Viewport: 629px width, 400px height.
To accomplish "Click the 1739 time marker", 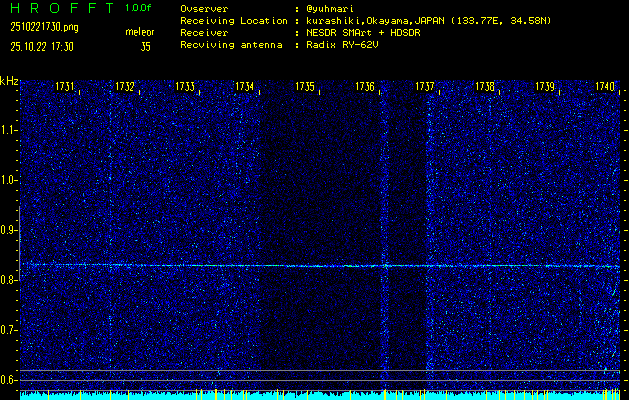I will (545, 86).
